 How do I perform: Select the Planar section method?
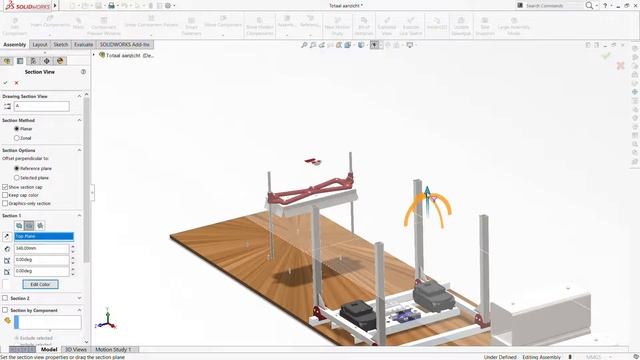click(16, 129)
